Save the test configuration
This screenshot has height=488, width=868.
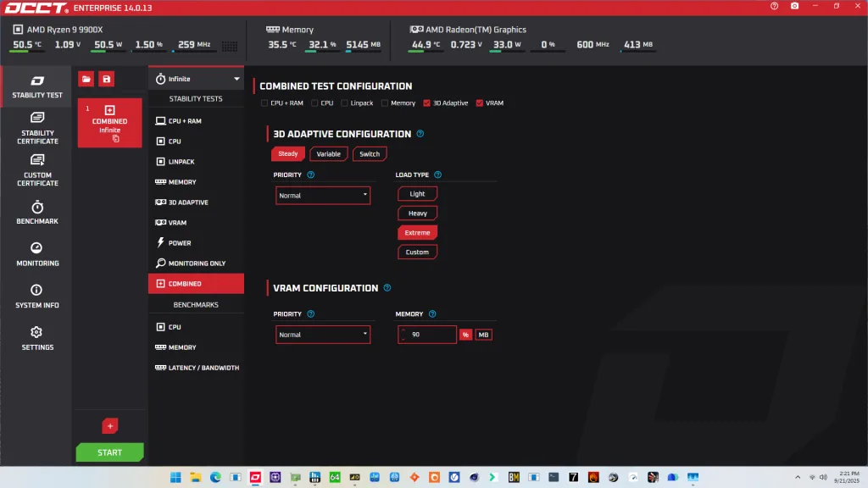[x=106, y=78]
